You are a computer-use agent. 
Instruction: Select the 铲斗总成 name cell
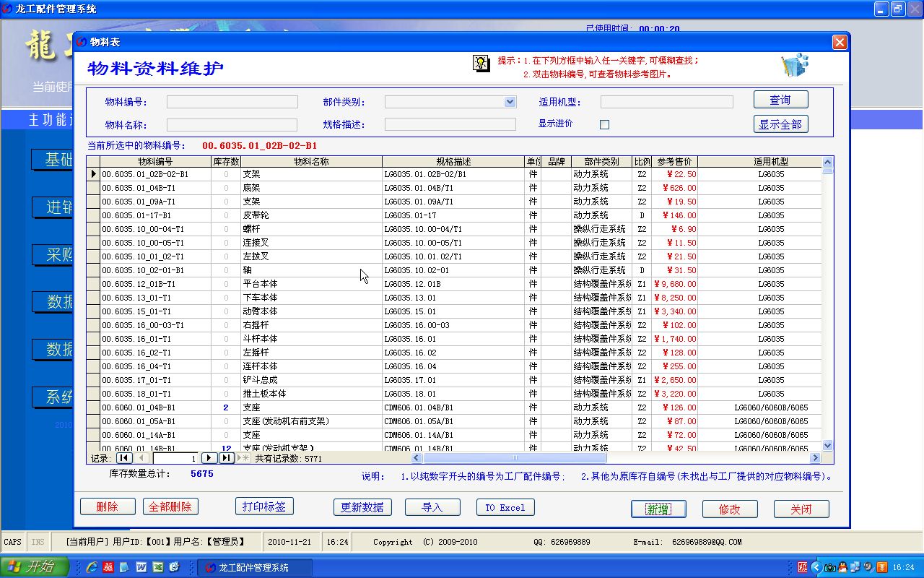(311, 380)
